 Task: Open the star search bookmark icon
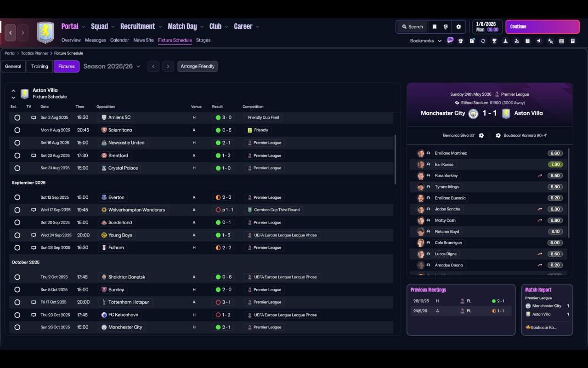(x=550, y=41)
